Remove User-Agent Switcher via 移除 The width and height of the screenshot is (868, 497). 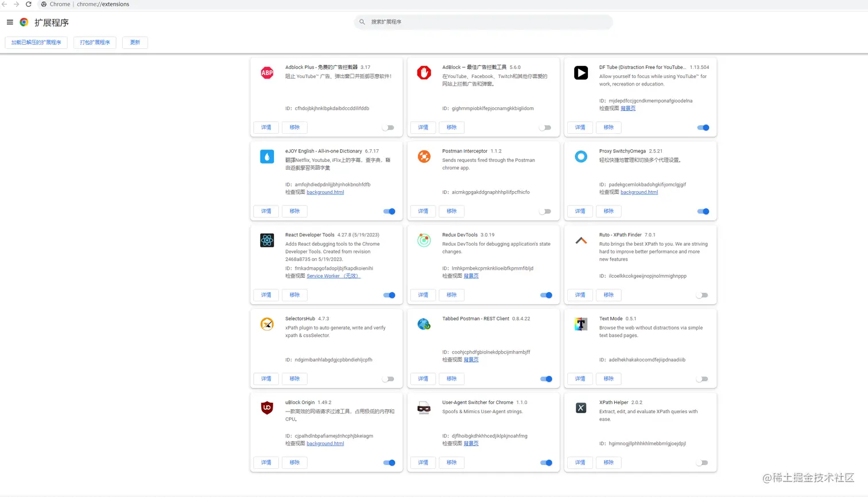click(452, 463)
